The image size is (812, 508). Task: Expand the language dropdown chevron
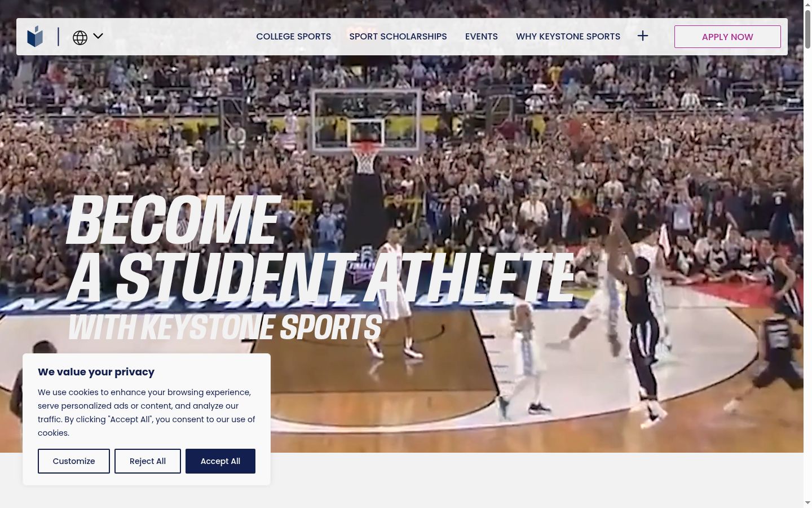(x=98, y=36)
